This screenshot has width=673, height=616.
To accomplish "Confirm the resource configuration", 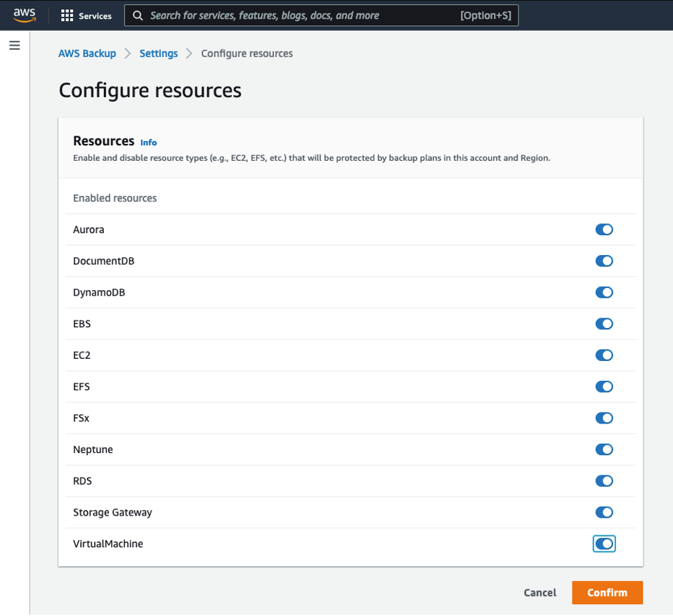I will tap(607, 592).
